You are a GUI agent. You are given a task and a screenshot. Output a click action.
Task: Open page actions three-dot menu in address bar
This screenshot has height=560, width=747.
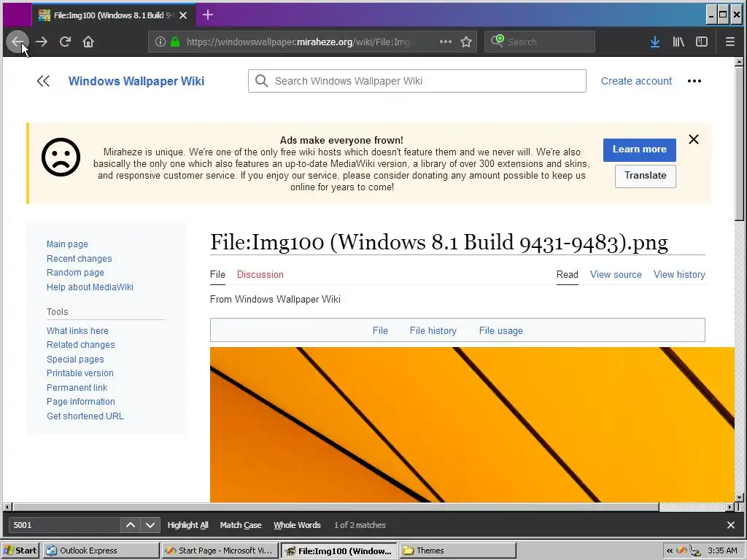tap(446, 42)
